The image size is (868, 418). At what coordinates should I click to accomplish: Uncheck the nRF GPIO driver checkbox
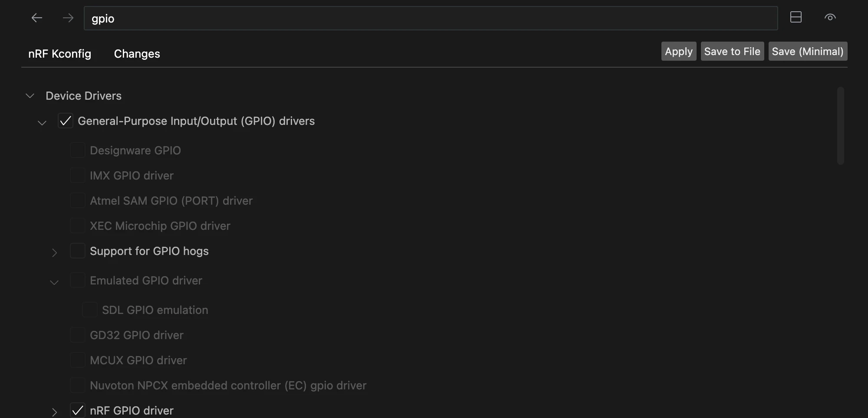(78, 410)
